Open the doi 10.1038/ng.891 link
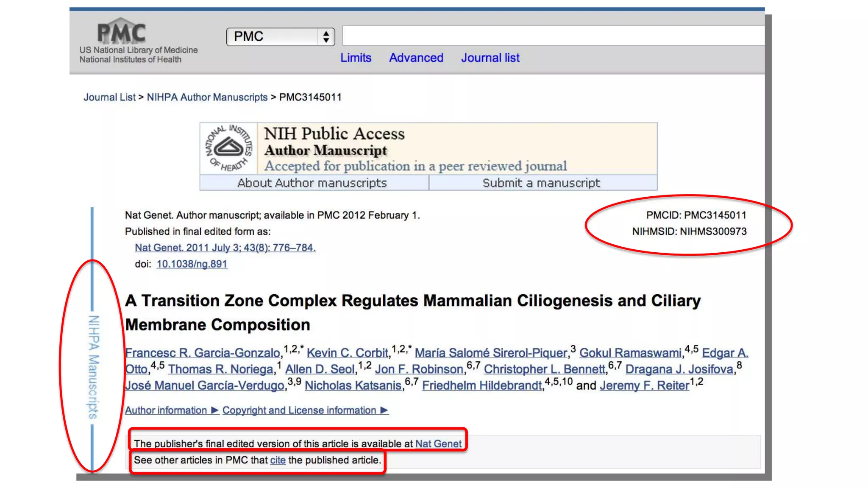This screenshot has height=488, width=868. coord(192,264)
